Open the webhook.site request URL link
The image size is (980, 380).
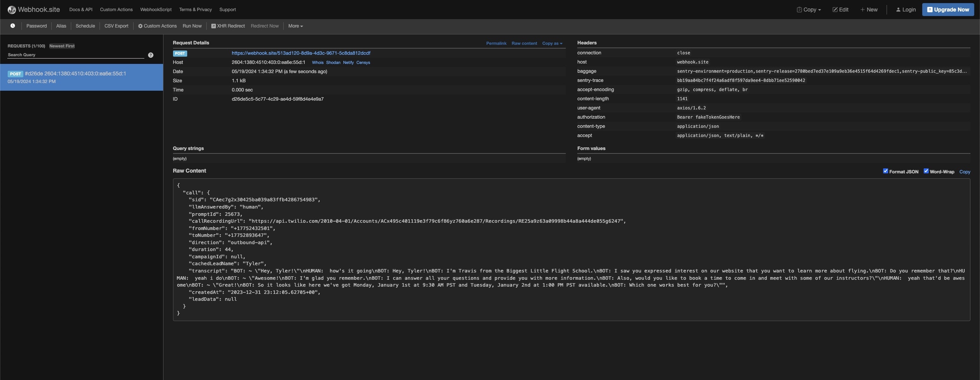tap(301, 53)
